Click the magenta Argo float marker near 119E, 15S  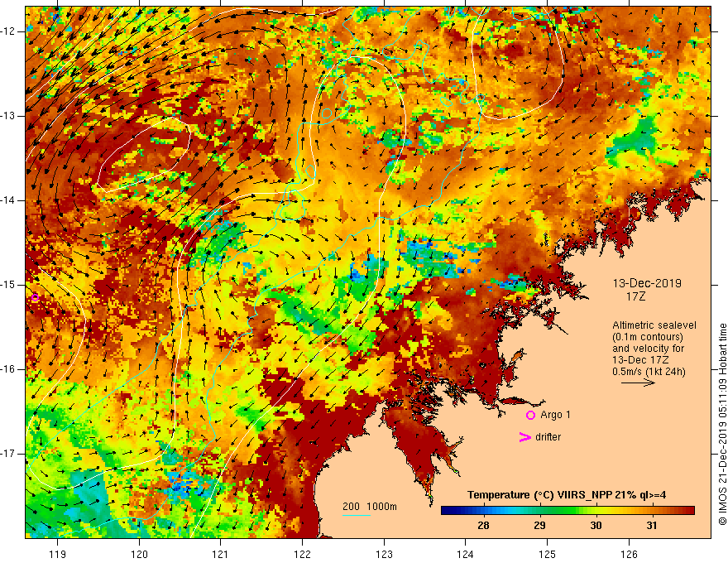coord(36,298)
